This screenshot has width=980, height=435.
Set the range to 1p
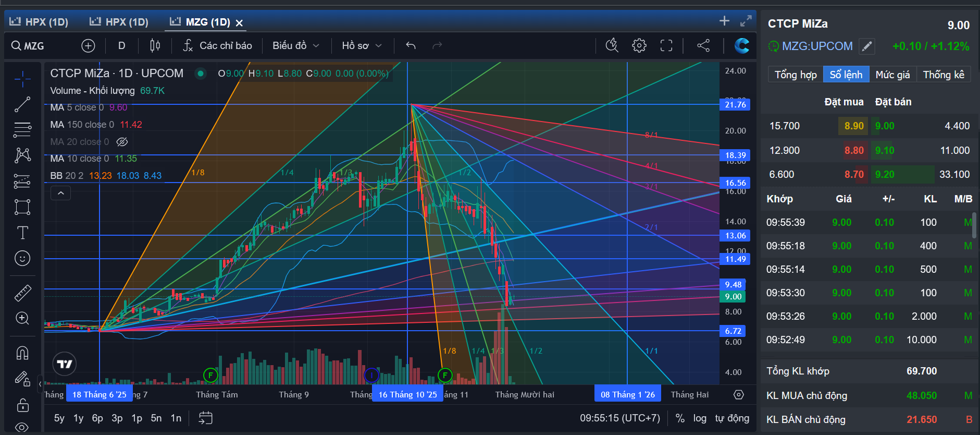coord(137,418)
